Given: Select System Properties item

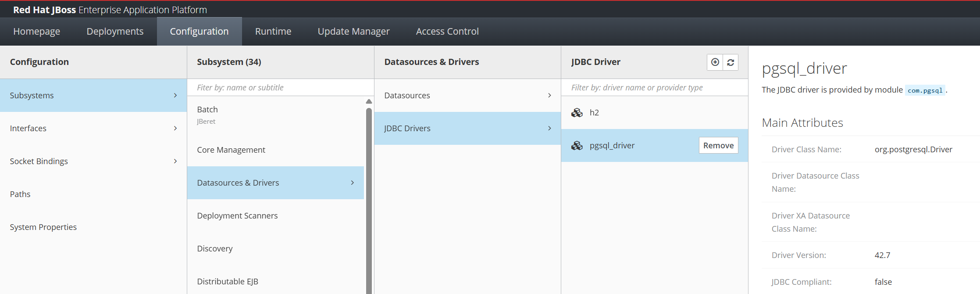Looking at the screenshot, I should pyautogui.click(x=93, y=227).
